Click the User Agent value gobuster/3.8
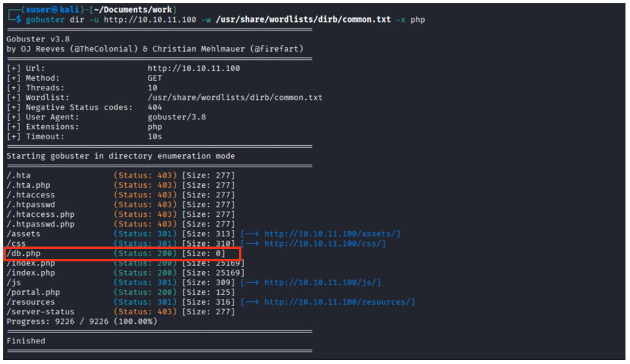The width and height of the screenshot is (630, 364). point(177,117)
